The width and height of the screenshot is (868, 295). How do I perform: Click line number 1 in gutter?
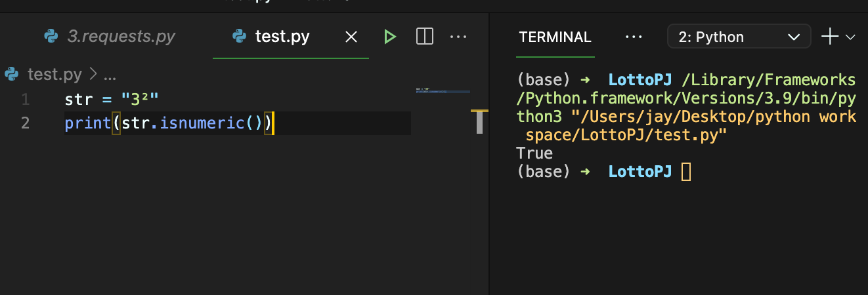tap(25, 100)
